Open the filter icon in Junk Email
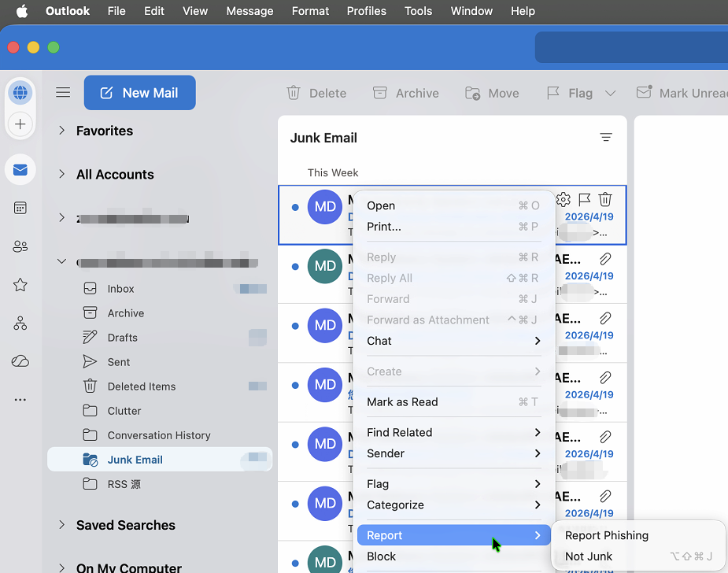728x573 pixels. tap(606, 138)
